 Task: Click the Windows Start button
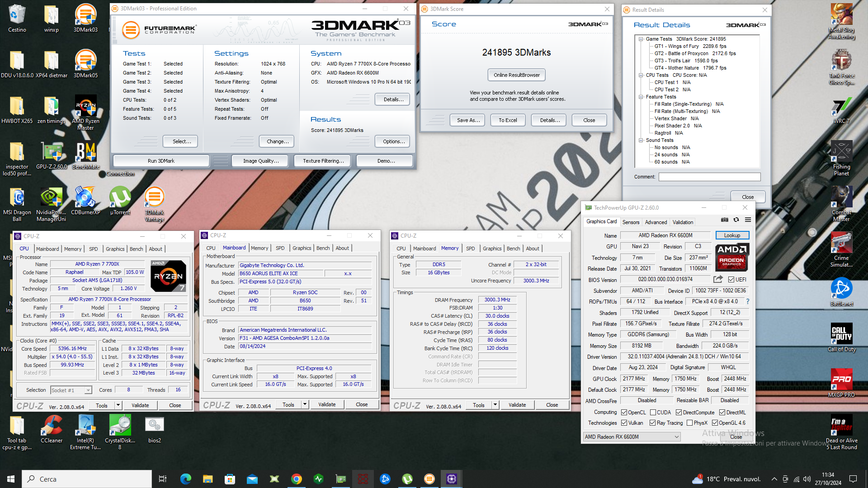11,479
